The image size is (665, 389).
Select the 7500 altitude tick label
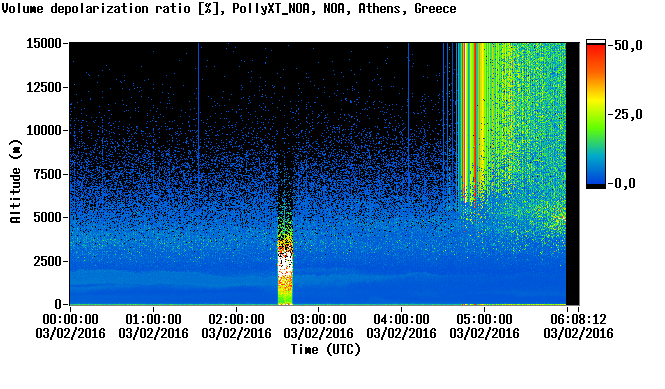[x=48, y=174]
